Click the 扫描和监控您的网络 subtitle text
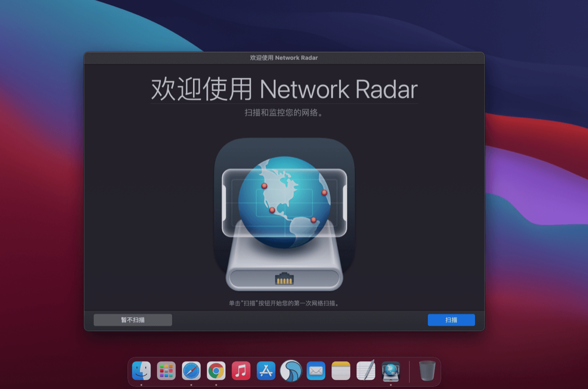The image size is (588, 389). (x=284, y=112)
